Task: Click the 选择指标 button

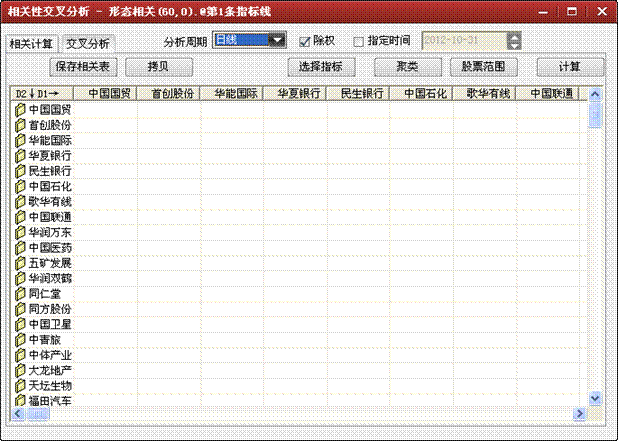Action: pyautogui.click(x=321, y=67)
